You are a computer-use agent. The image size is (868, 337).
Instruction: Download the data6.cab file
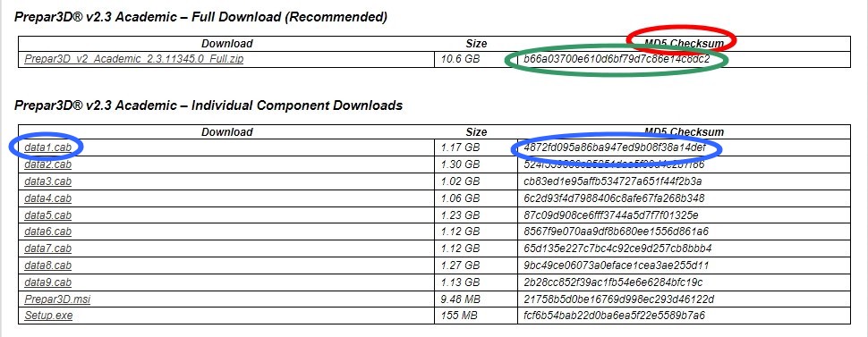pos(47,232)
